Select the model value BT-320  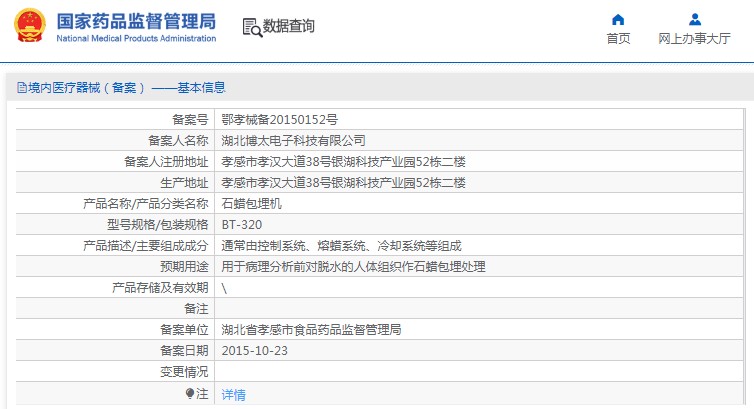tap(242, 225)
